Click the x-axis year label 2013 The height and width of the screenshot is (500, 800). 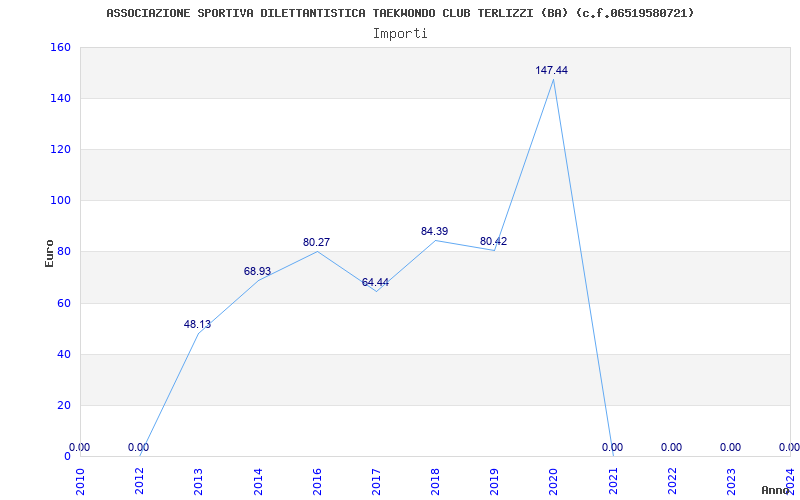[199, 481]
